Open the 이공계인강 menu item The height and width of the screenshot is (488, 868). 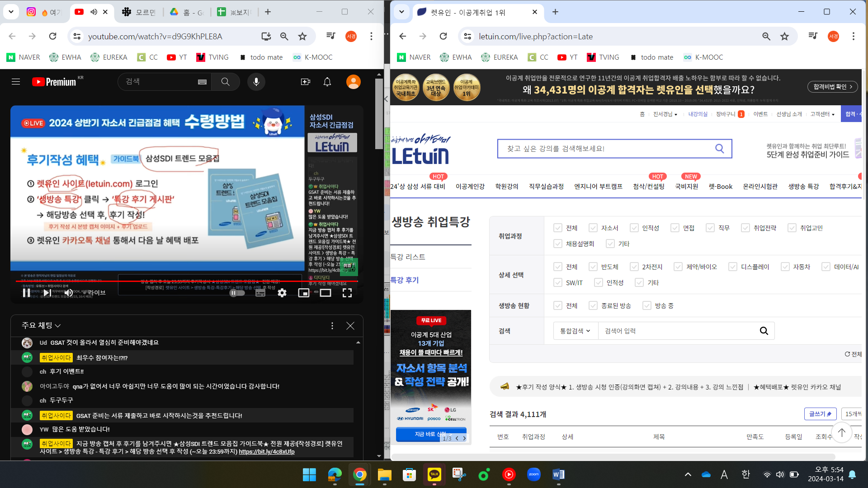(470, 186)
